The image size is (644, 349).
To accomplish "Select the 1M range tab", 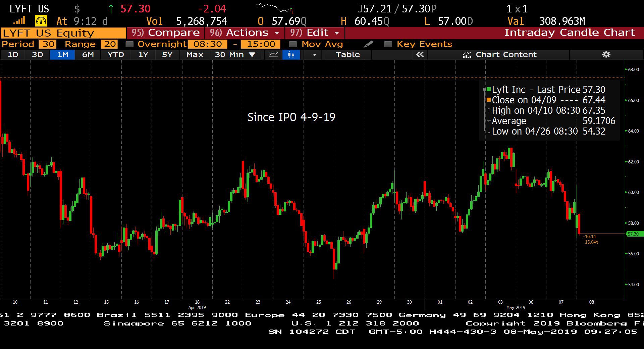I will [x=62, y=55].
